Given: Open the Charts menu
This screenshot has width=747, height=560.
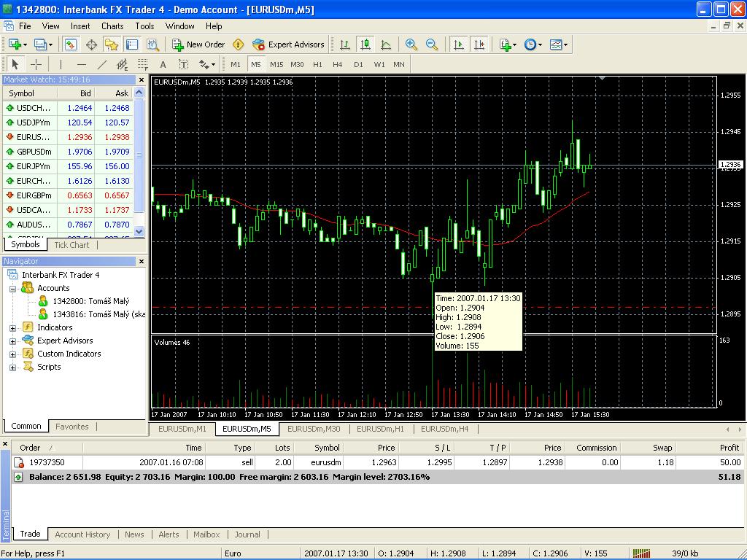Looking at the screenshot, I should (x=112, y=26).
